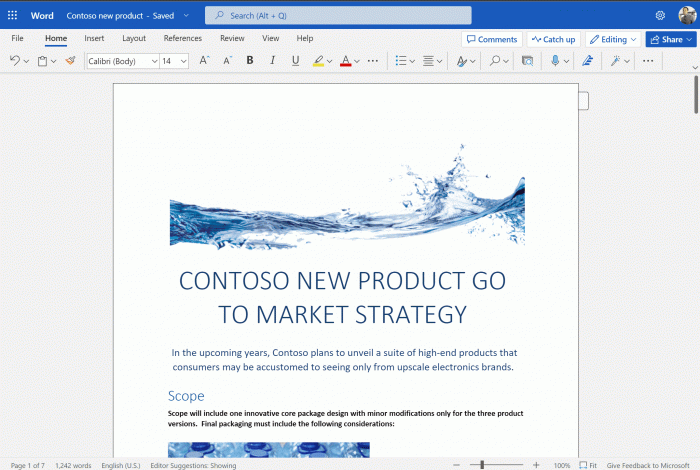Click the Word app name

point(42,16)
